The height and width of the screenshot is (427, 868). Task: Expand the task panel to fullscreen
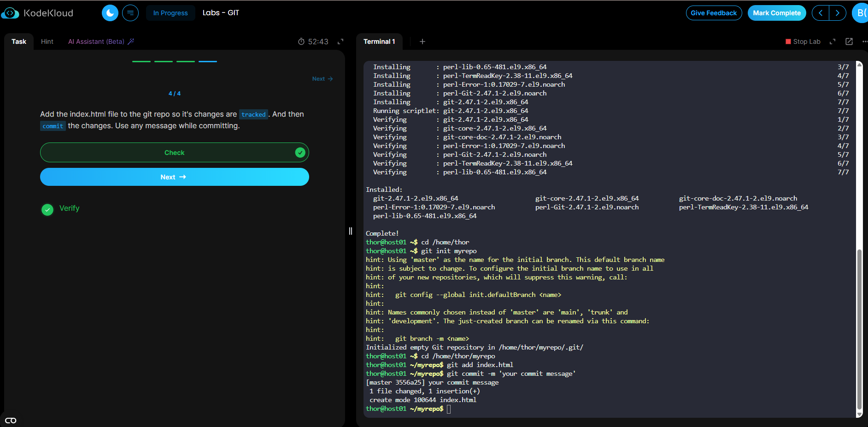pos(340,42)
